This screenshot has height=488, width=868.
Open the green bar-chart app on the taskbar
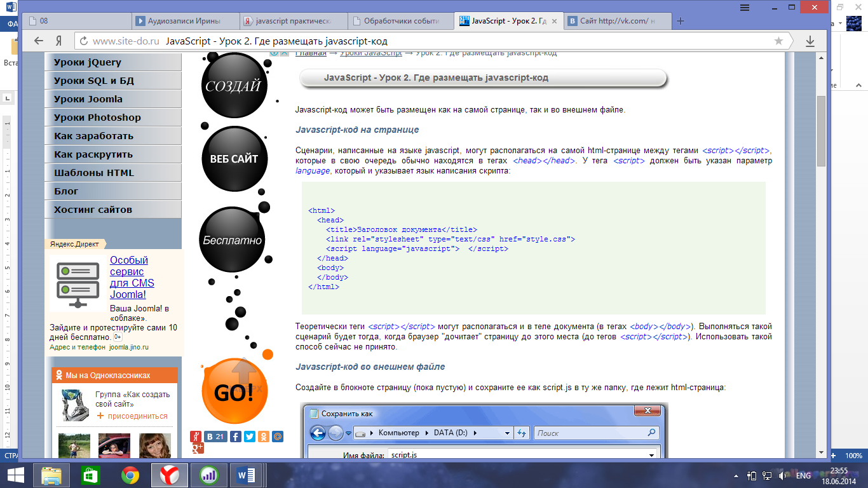[208, 475]
